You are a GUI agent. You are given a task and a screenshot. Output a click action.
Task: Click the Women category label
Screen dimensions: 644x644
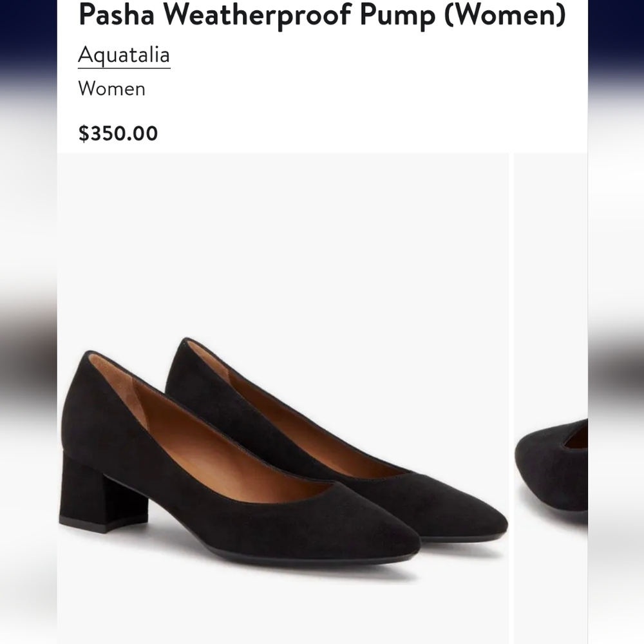coord(111,90)
